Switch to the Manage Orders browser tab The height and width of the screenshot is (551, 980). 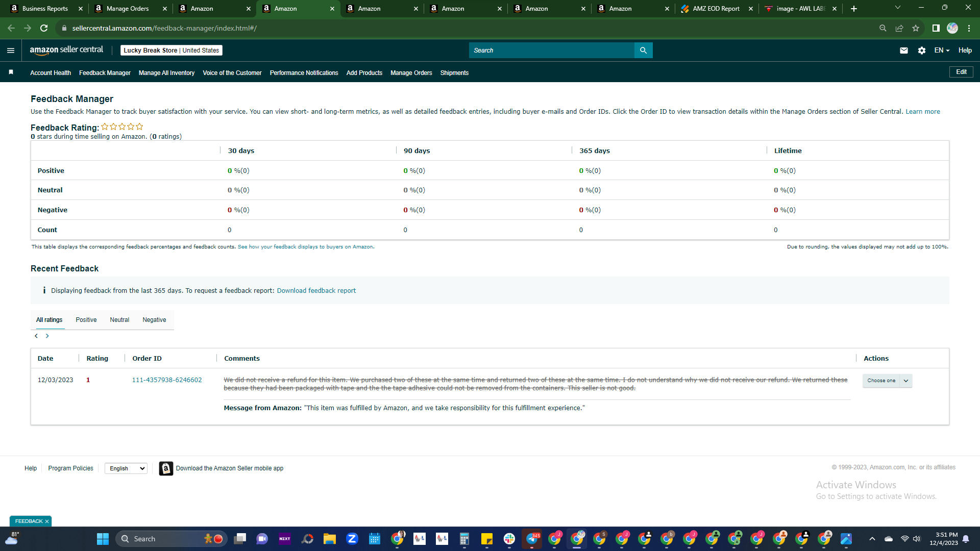click(129, 9)
